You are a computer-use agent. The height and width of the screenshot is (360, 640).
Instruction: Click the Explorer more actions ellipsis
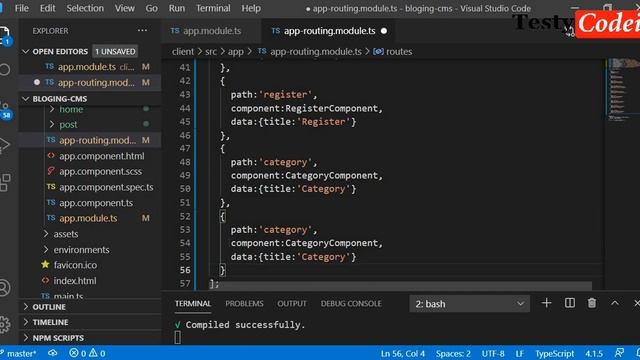coord(142,31)
